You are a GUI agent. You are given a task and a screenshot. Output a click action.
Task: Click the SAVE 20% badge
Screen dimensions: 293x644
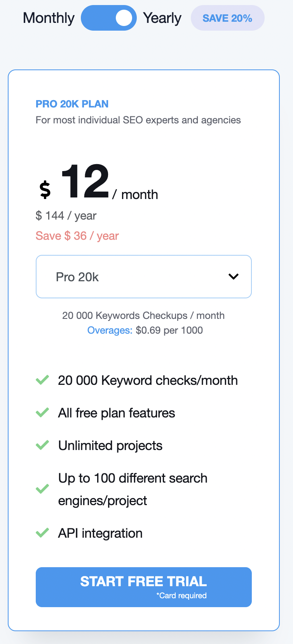[227, 18]
